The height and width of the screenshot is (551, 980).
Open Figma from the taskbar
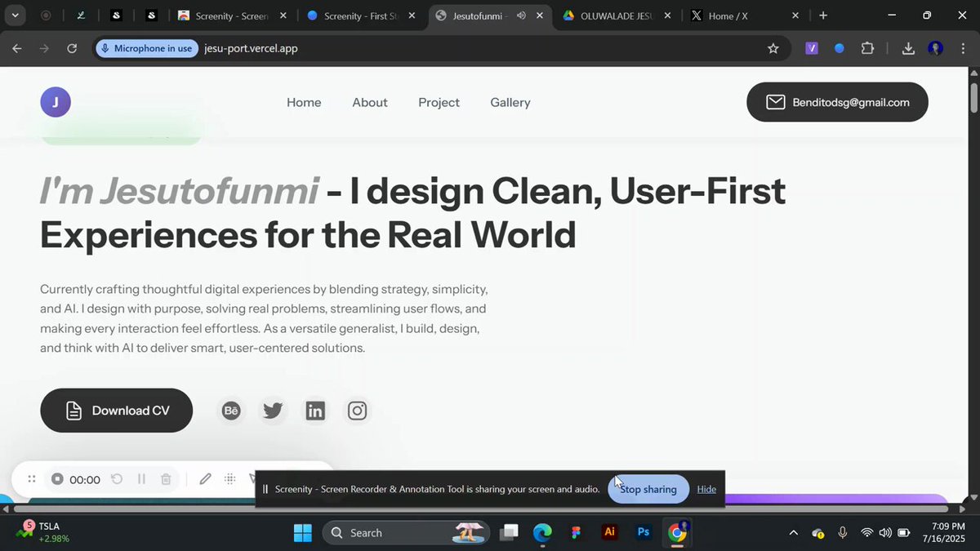[x=577, y=532]
